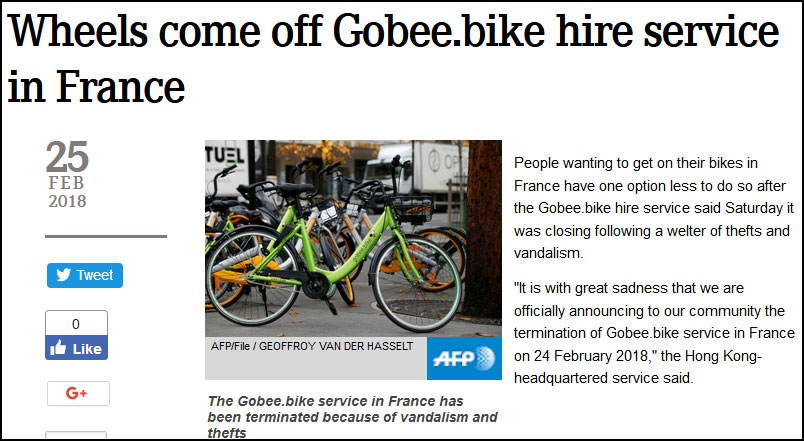Share the article via Google+ icon
This screenshot has width=804, height=441.
77,393
